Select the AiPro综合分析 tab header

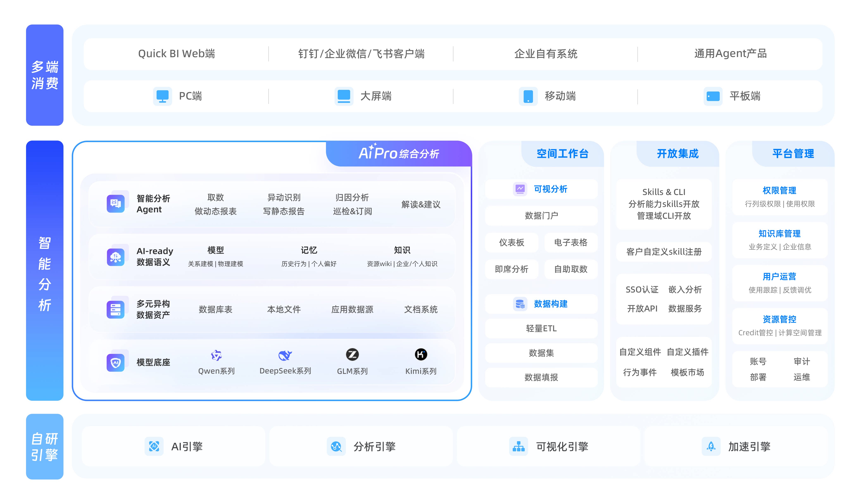399,154
